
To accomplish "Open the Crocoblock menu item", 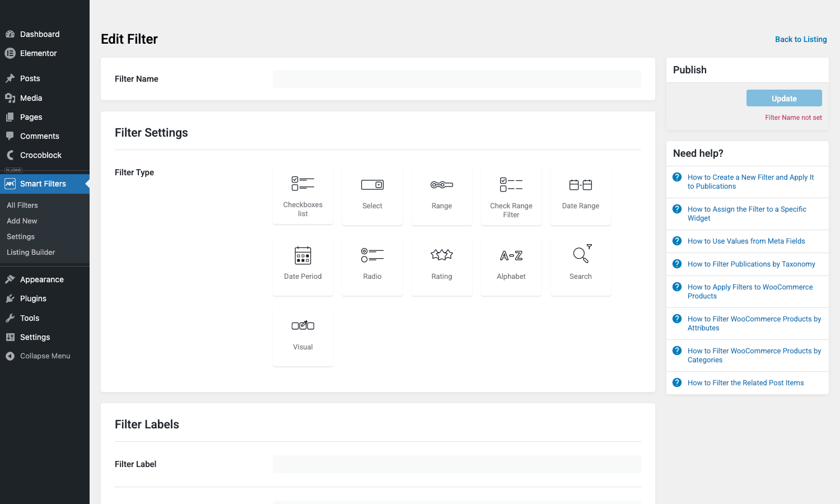I will tap(45, 155).
